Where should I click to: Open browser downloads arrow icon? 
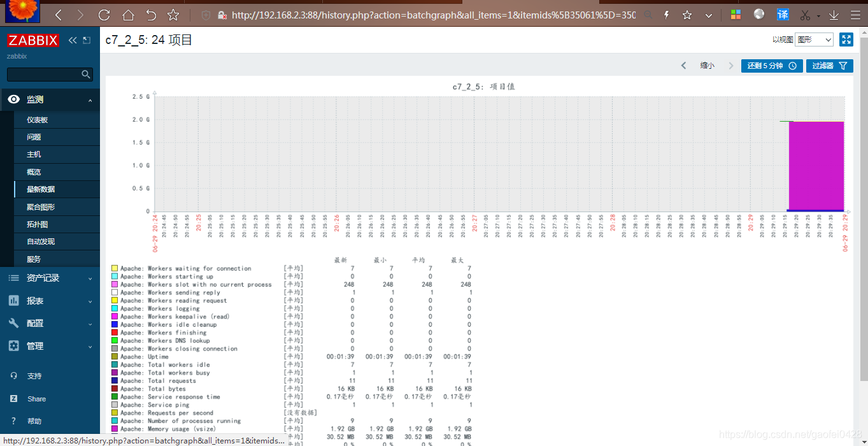coord(834,15)
